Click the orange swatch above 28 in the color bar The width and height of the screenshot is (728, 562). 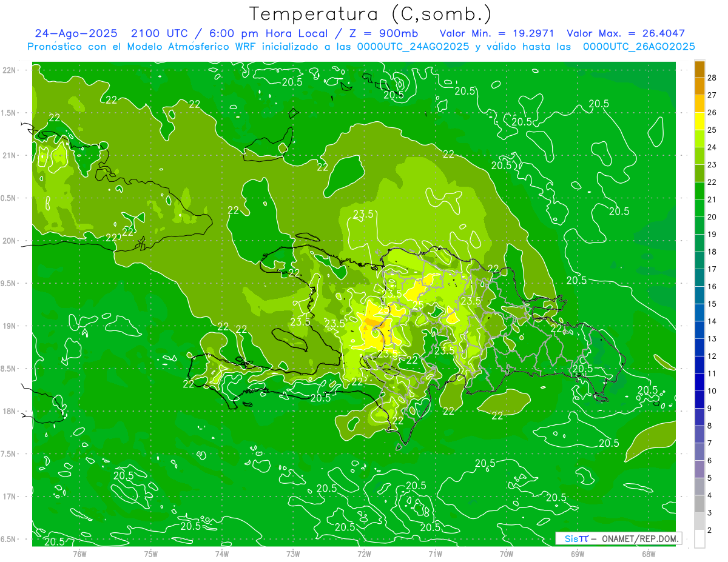[699, 69]
